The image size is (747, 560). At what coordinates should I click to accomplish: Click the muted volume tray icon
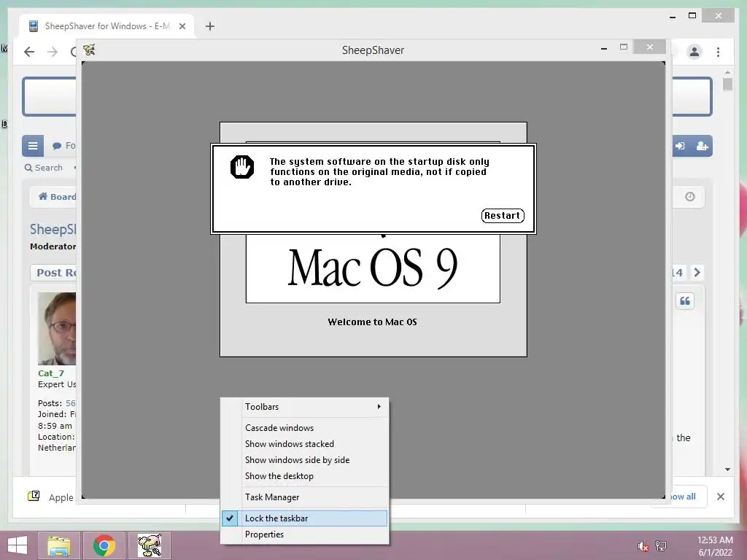pos(643,546)
